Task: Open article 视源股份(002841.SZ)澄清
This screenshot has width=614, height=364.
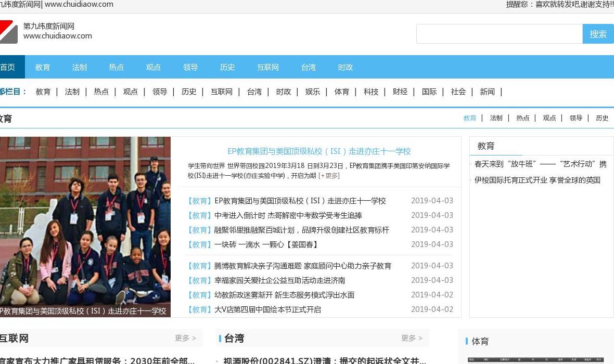Action: coord(325,360)
